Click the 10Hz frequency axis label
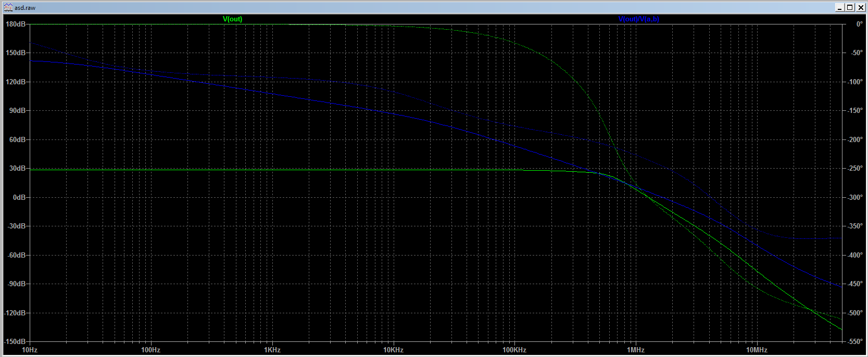This screenshot has height=357, width=868. 30,350
